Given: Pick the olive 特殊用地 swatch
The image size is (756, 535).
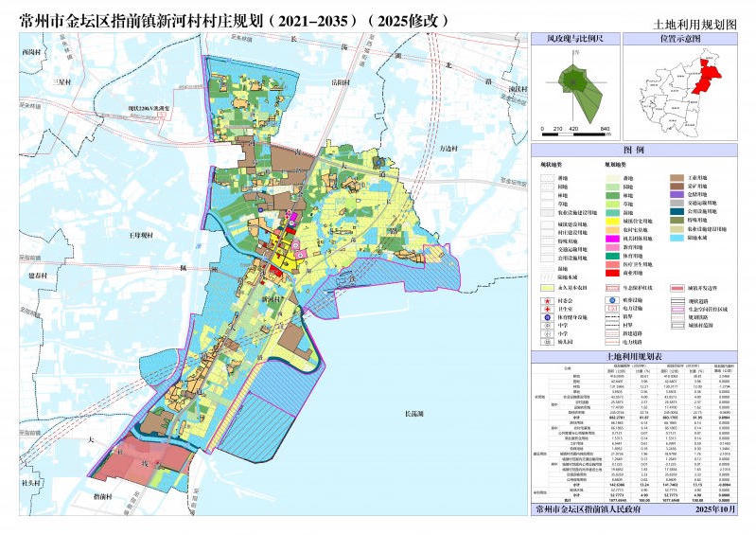Looking at the screenshot, I should pyautogui.click(x=677, y=220).
